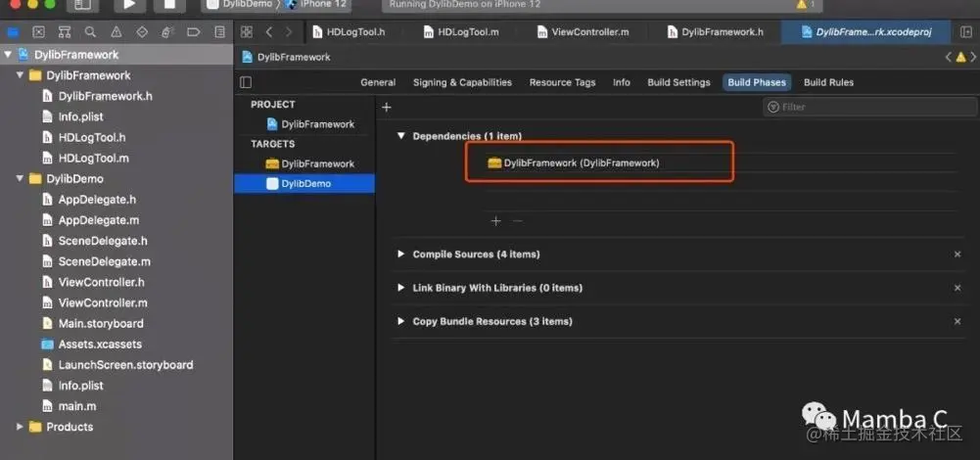Delete the Copy Bundle Resources phase
The image size is (980, 460).
pos(957,321)
